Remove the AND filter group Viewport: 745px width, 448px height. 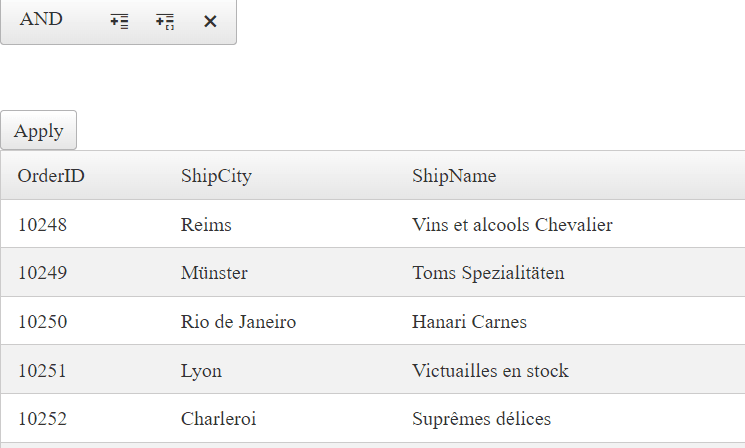click(210, 21)
